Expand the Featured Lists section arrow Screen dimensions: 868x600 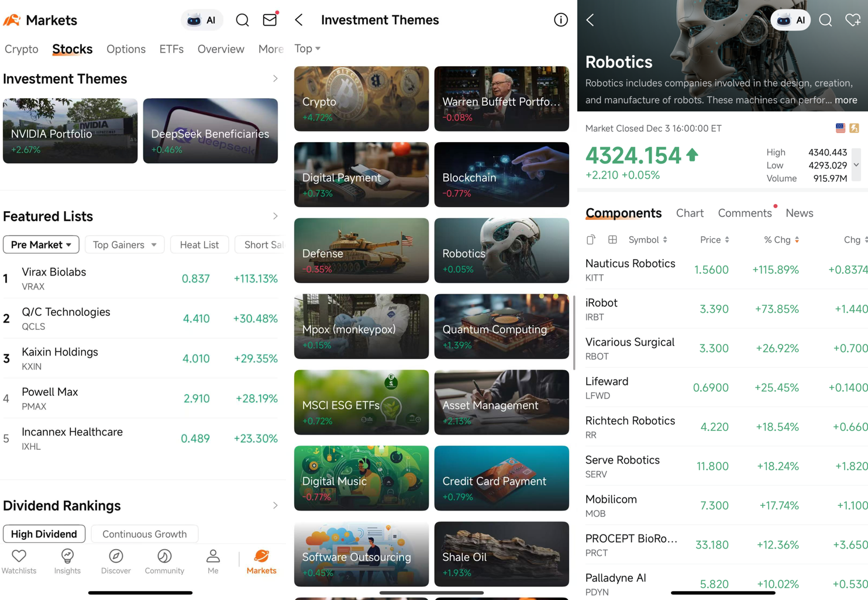click(275, 216)
